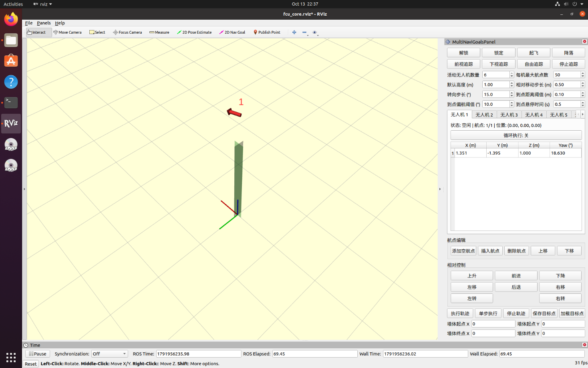Viewport: 588px width, 368px height.
Task: Activate Focus Camera tool
Action: (x=127, y=32)
